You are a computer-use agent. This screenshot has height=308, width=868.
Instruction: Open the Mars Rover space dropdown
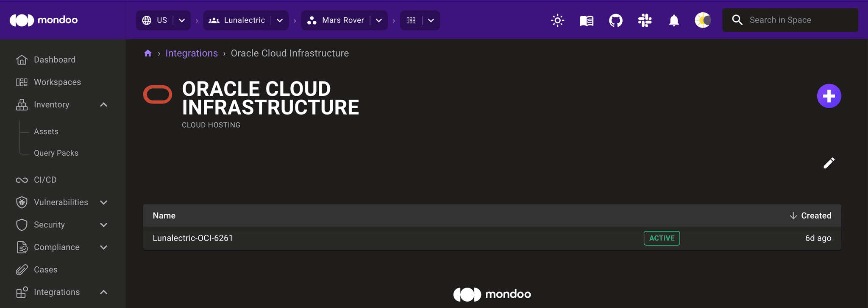pos(379,20)
